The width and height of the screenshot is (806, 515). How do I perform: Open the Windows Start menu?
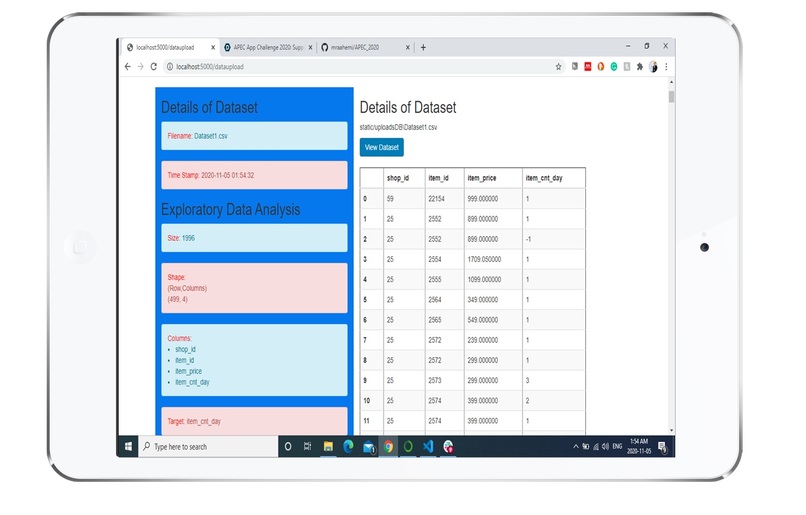tap(128, 446)
